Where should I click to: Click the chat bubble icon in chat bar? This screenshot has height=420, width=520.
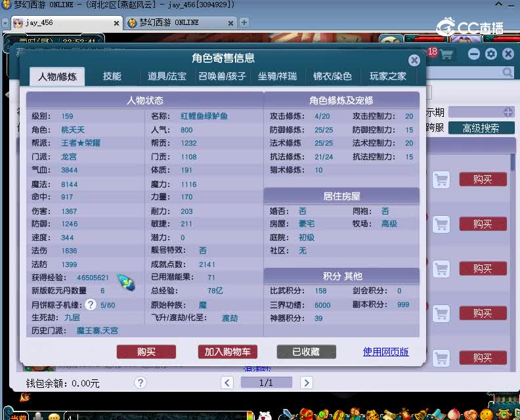coord(54,417)
